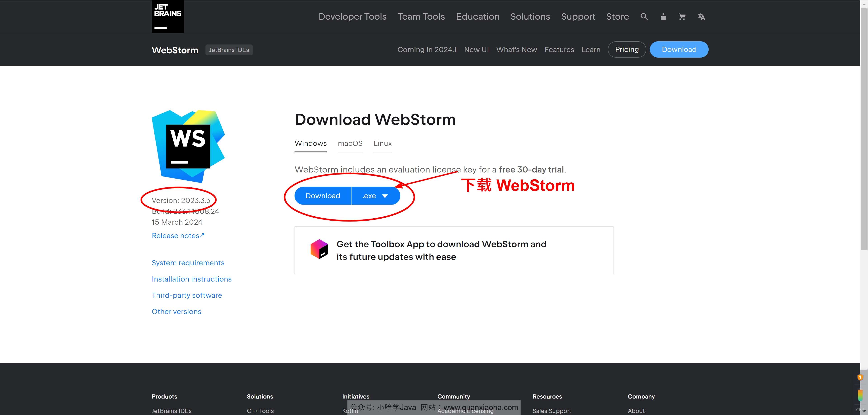The width and height of the screenshot is (868, 415).
Task: Click the JetBrains logo
Action: tap(168, 16)
